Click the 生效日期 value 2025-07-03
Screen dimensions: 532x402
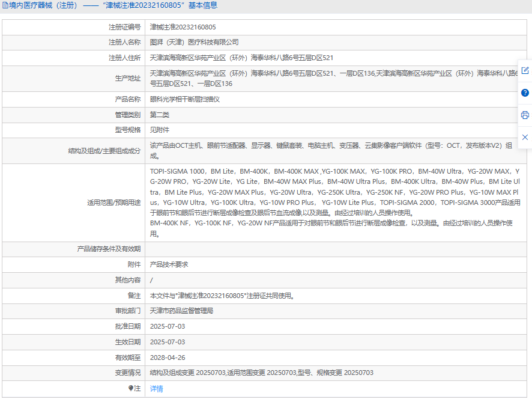(x=168, y=343)
